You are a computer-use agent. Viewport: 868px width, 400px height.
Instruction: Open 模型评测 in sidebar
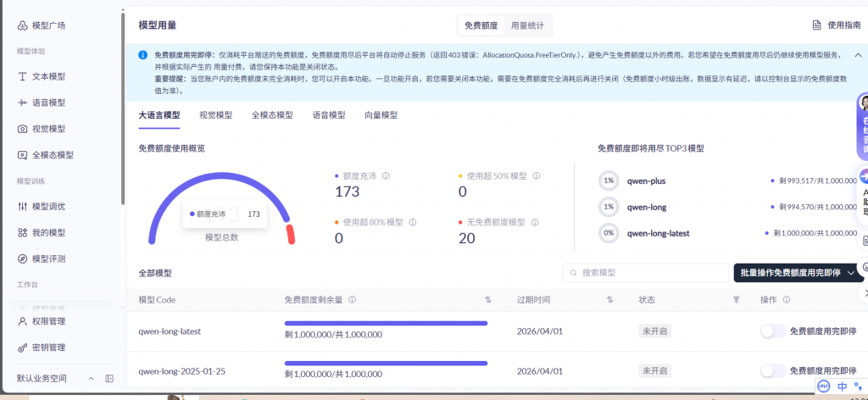click(42, 258)
